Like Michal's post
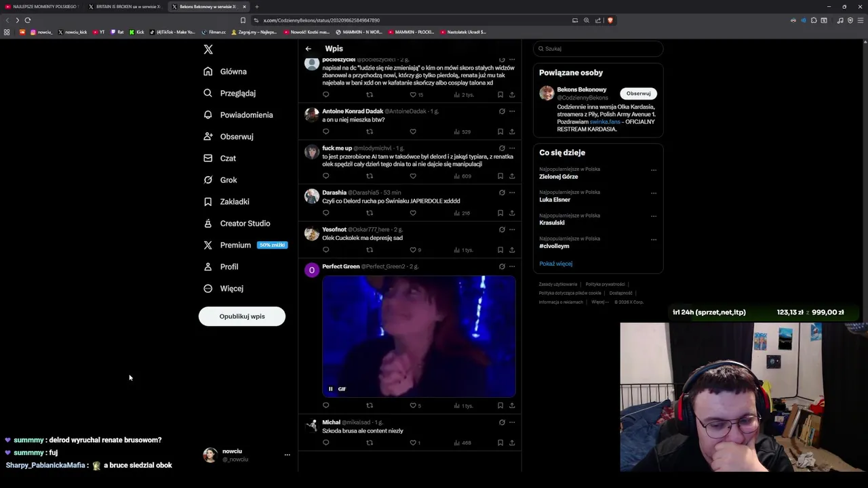The height and width of the screenshot is (488, 868). (x=415, y=443)
